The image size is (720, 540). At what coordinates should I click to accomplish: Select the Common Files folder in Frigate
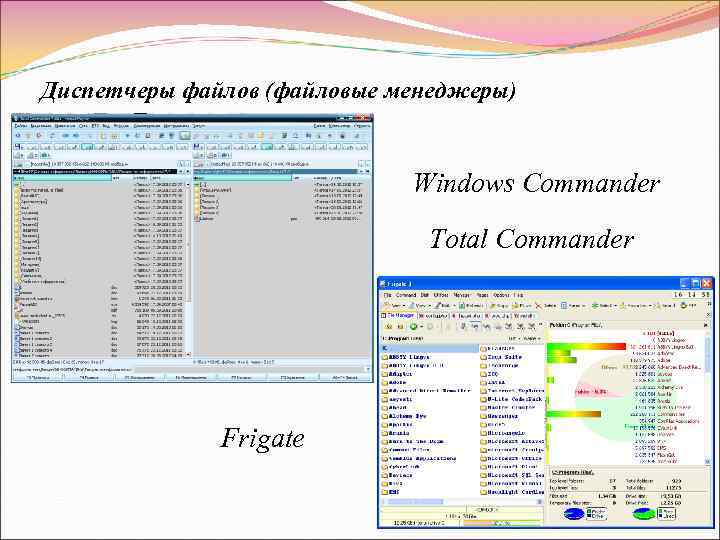[x=405, y=450]
